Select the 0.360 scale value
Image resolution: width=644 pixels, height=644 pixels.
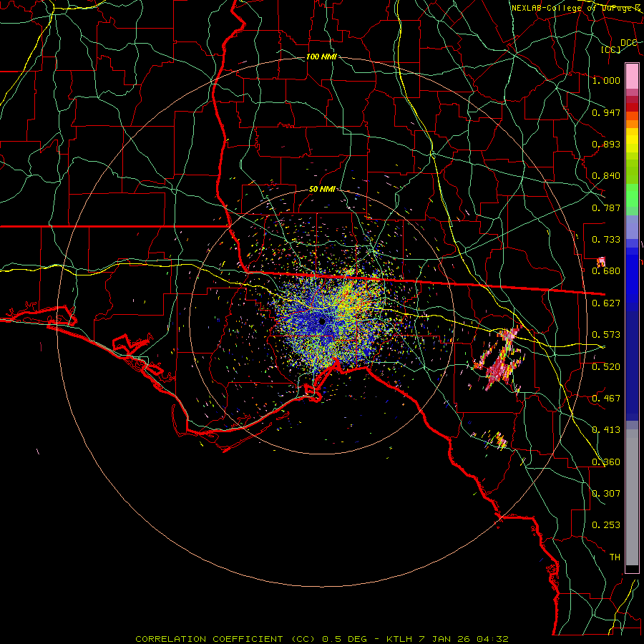pyautogui.click(x=606, y=462)
